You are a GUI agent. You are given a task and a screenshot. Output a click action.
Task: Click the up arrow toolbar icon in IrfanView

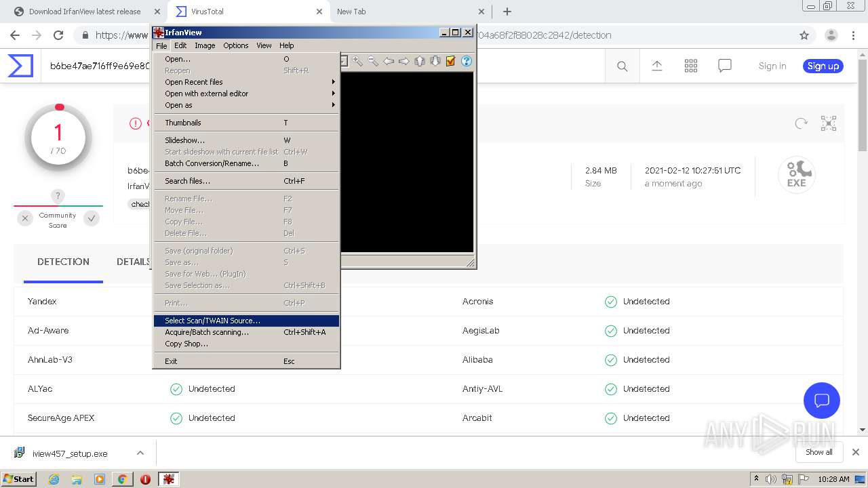[420, 61]
